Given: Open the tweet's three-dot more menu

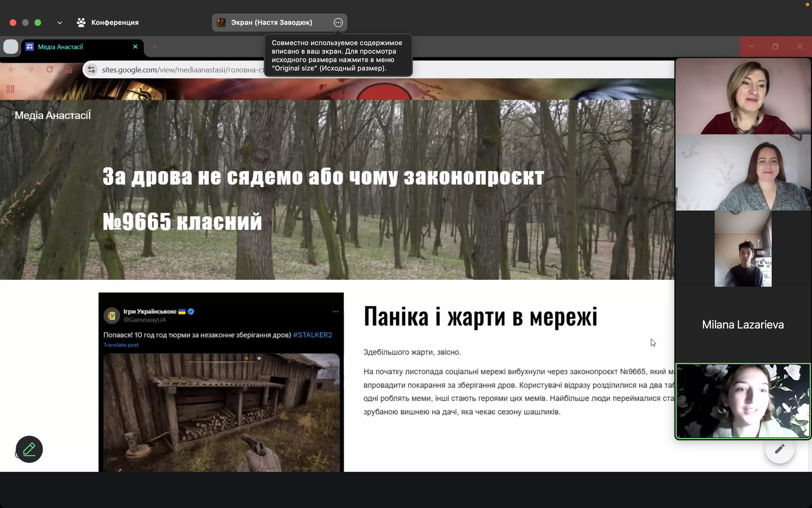Looking at the screenshot, I should (x=336, y=311).
